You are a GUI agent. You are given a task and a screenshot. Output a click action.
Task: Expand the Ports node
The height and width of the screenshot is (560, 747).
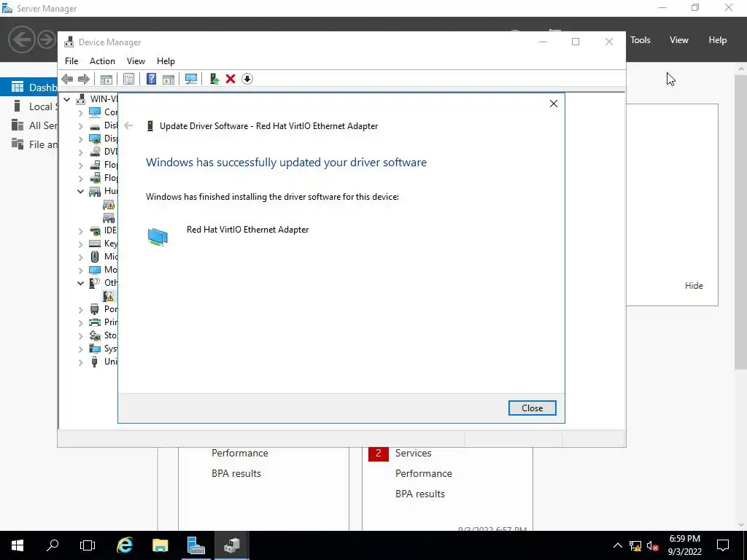[80, 309]
